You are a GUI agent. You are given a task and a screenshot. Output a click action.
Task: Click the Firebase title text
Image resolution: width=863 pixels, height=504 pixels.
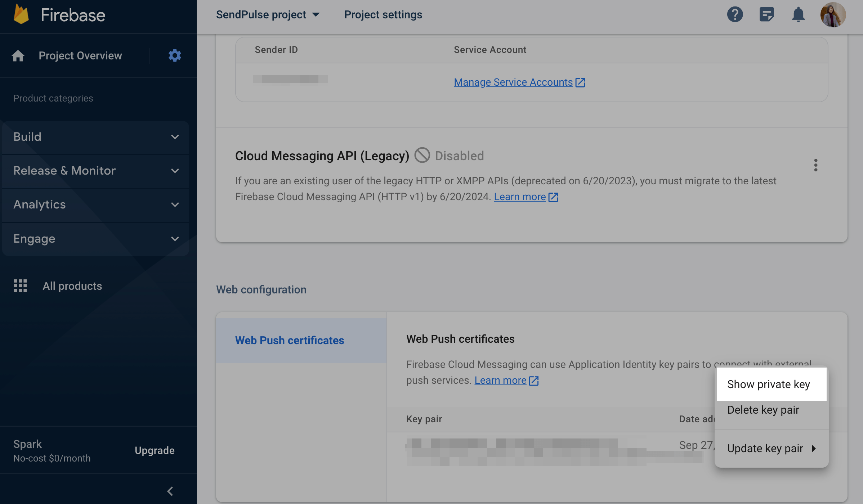pos(73,15)
